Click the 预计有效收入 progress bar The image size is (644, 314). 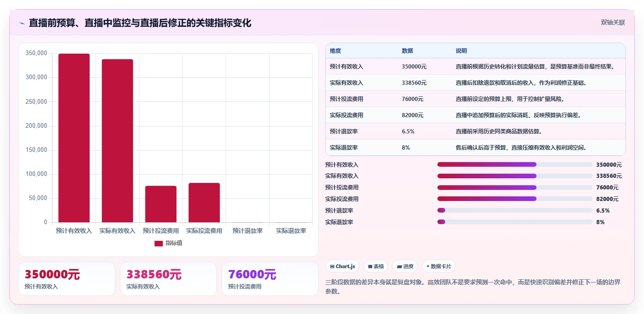(x=515, y=164)
